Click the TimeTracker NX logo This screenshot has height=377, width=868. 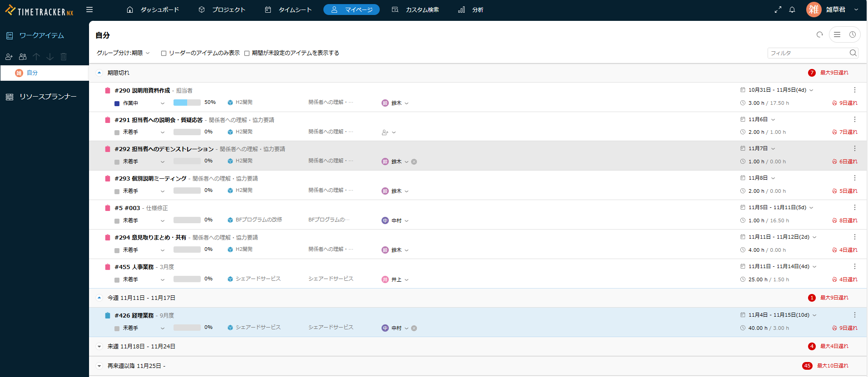point(39,10)
